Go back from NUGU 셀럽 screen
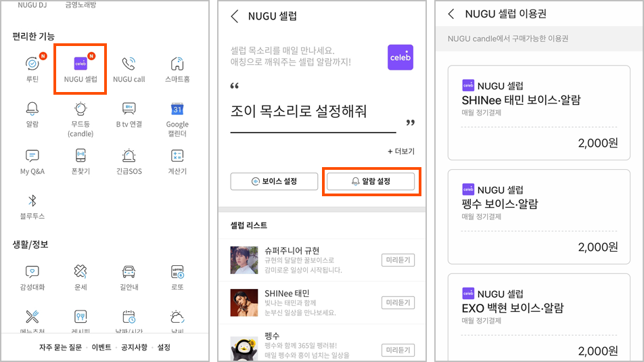Image resolution: width=644 pixels, height=362 pixels. coord(235,16)
